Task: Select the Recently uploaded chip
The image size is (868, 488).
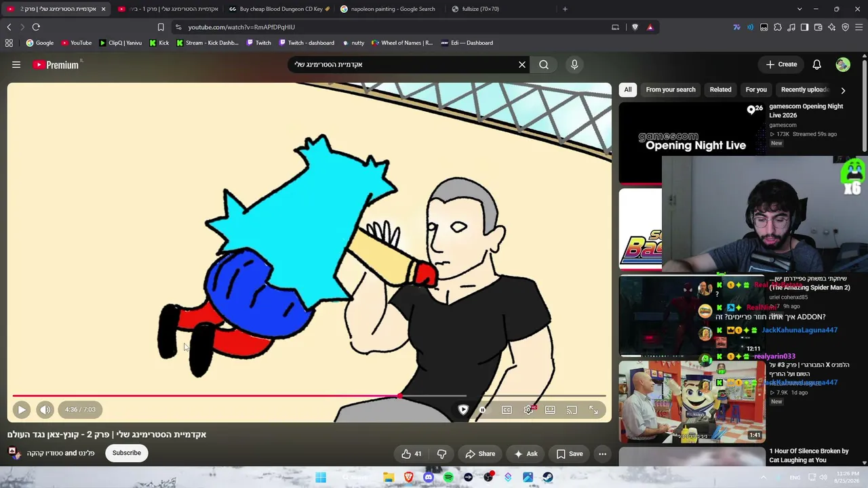Action: [805, 89]
